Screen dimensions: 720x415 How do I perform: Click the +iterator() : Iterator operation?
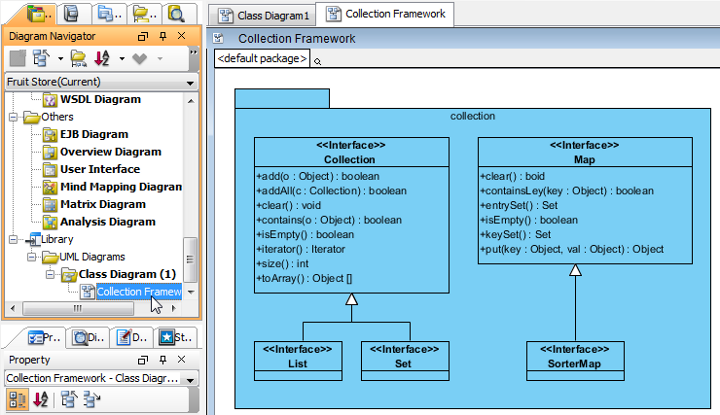[301, 249]
